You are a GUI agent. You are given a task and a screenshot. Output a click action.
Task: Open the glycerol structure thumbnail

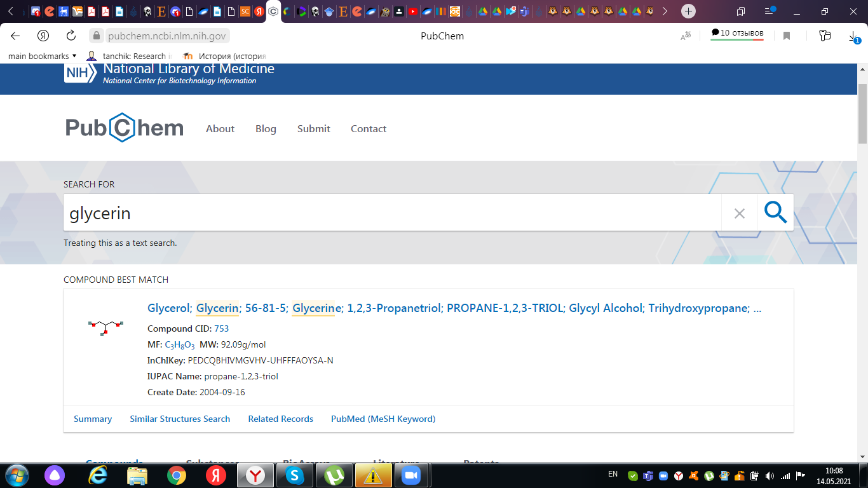pyautogui.click(x=105, y=327)
